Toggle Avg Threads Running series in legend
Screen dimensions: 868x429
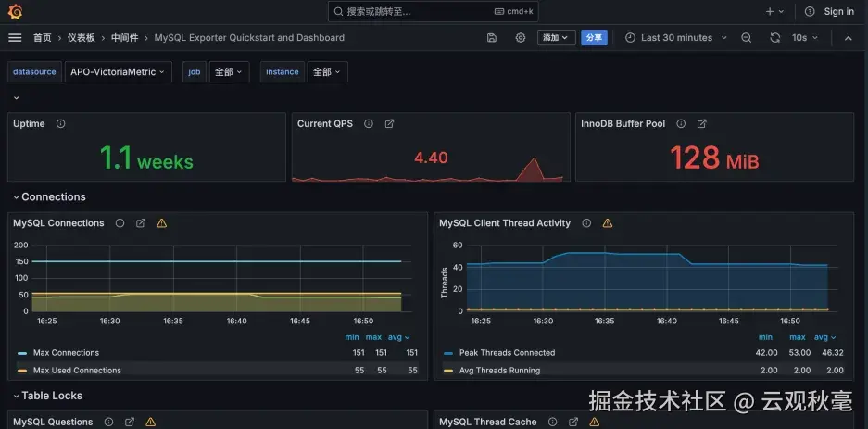pyautogui.click(x=499, y=371)
